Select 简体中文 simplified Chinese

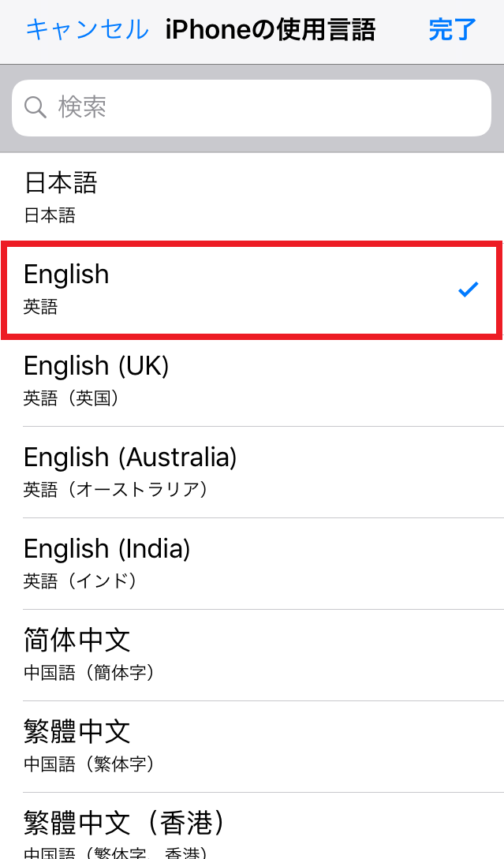(252, 655)
